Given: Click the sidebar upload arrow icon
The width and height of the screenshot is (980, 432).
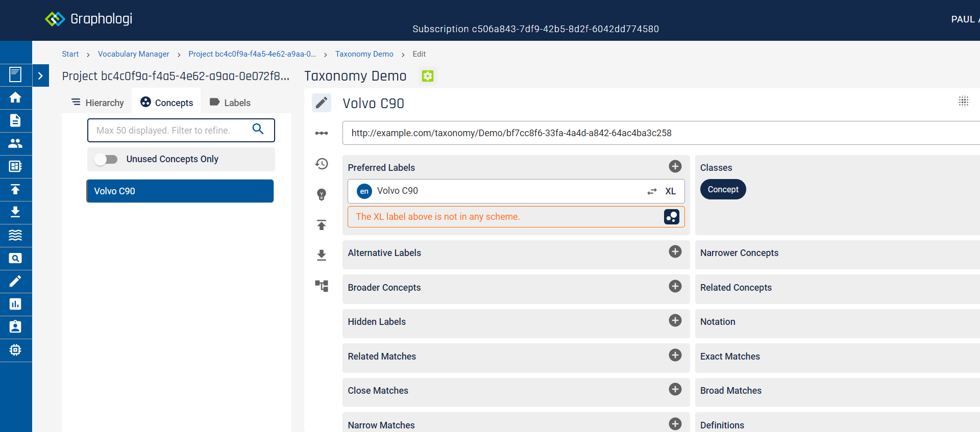Looking at the screenshot, I should point(15,189).
